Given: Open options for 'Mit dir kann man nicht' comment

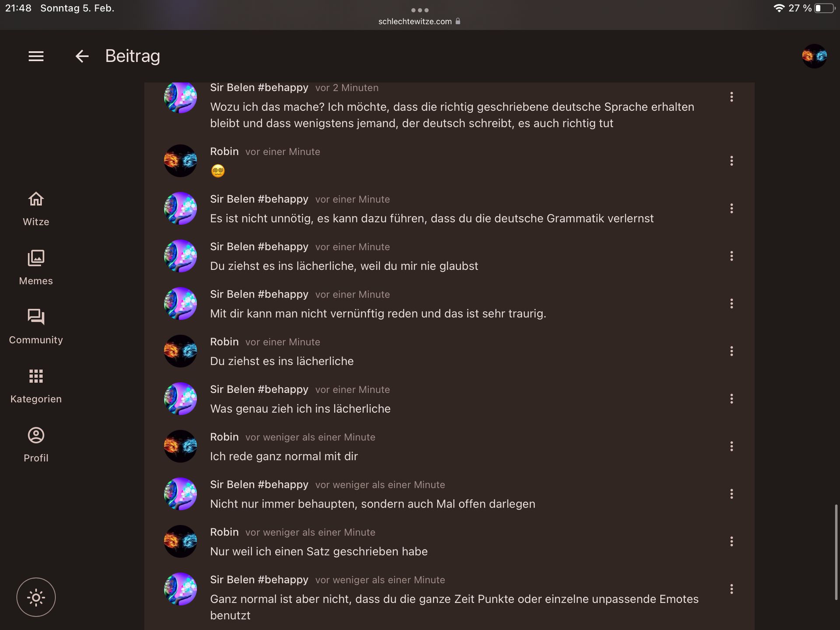Looking at the screenshot, I should [731, 304].
